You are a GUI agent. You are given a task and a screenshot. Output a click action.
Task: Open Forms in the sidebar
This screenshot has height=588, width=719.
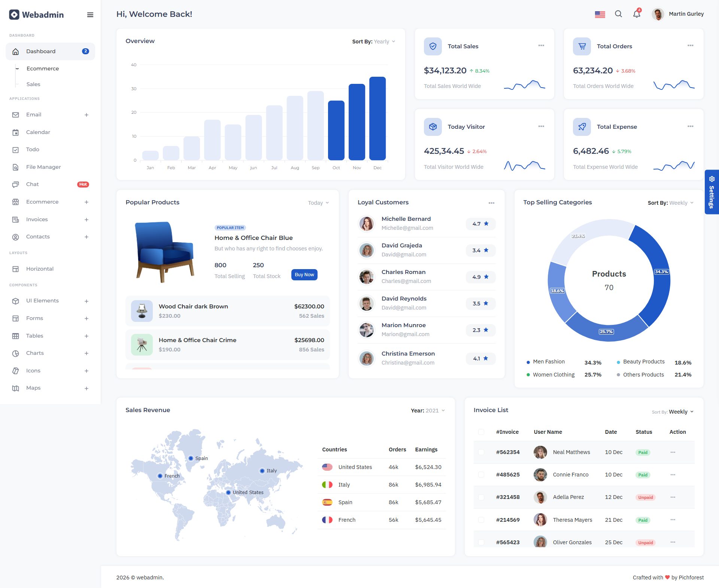pyautogui.click(x=50, y=319)
